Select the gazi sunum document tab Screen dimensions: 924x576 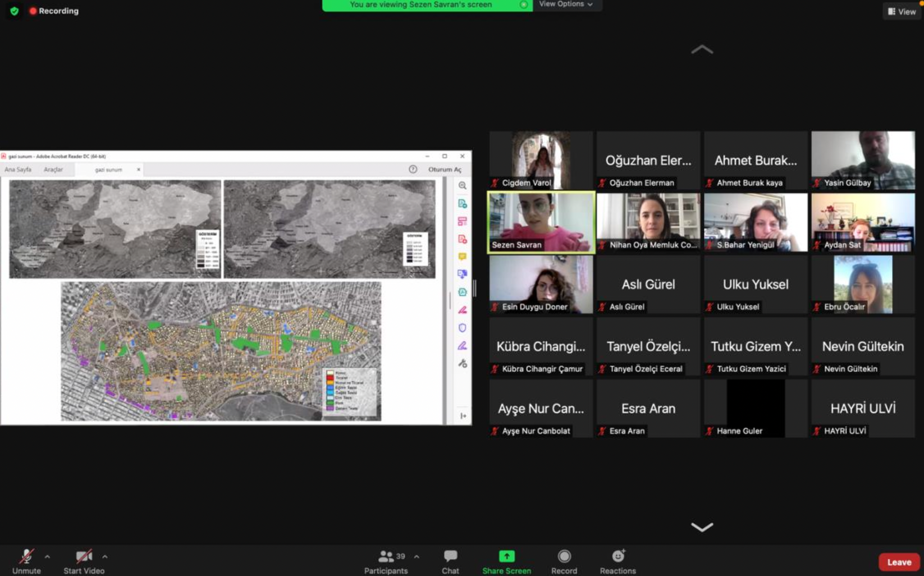coord(108,170)
